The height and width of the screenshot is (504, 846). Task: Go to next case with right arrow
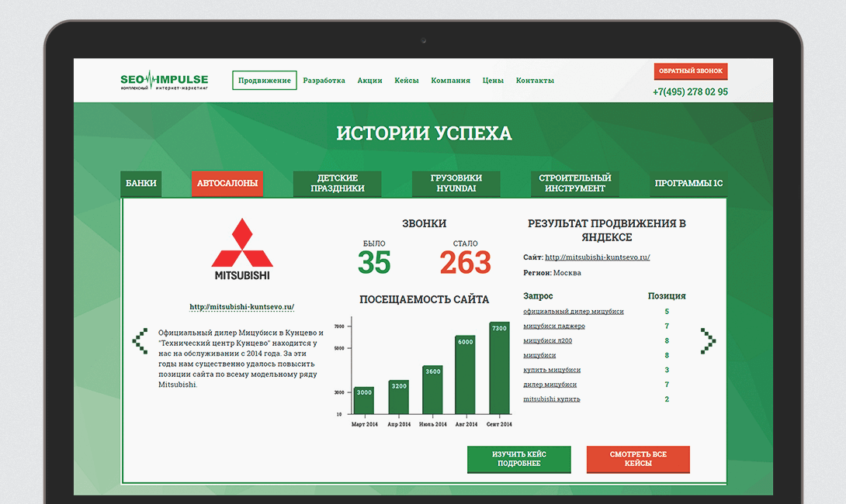point(708,340)
